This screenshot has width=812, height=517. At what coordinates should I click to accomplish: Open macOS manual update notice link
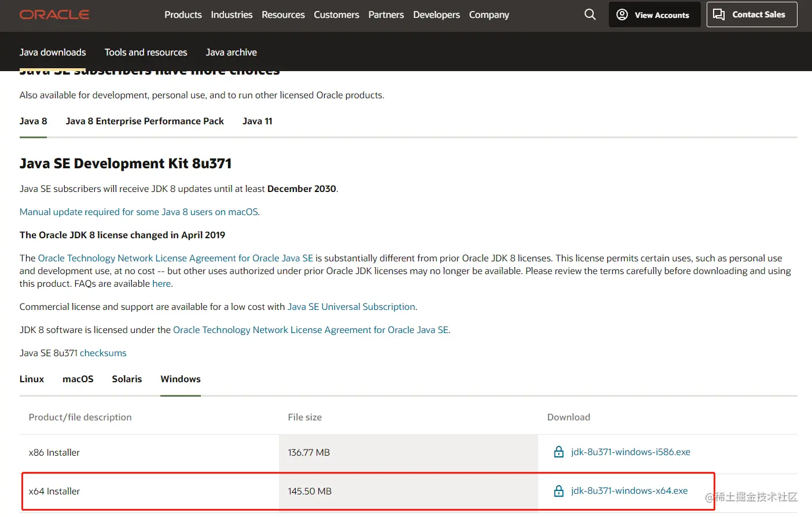139,212
